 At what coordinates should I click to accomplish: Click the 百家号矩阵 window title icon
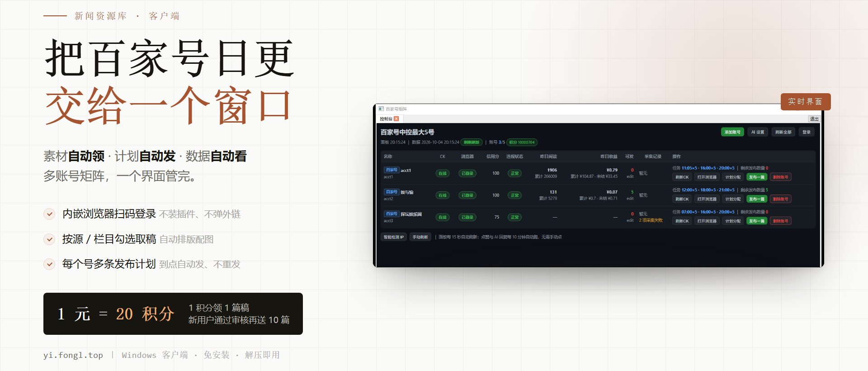[x=381, y=109]
